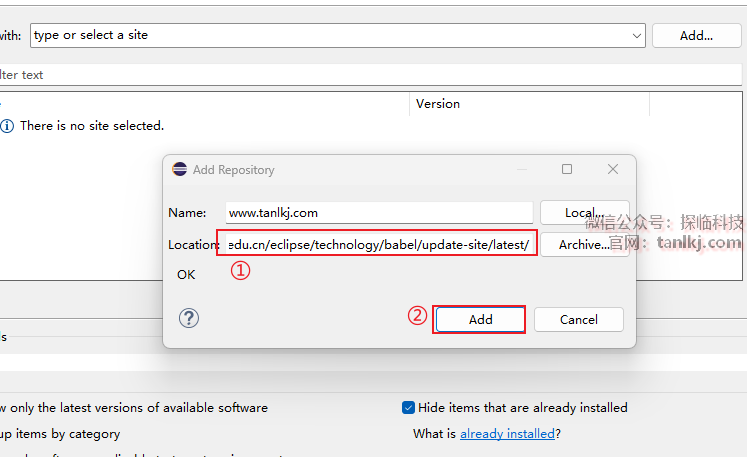Click the type or select a site combo box
747x457 pixels.
pyautogui.click(x=330, y=35)
